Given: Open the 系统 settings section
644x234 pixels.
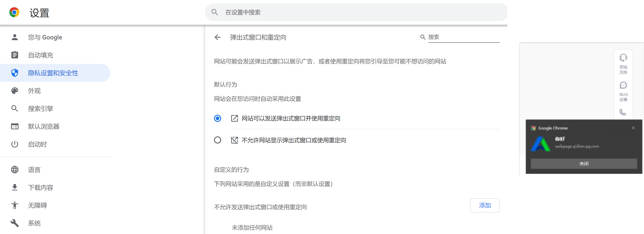Looking at the screenshot, I should (34, 223).
